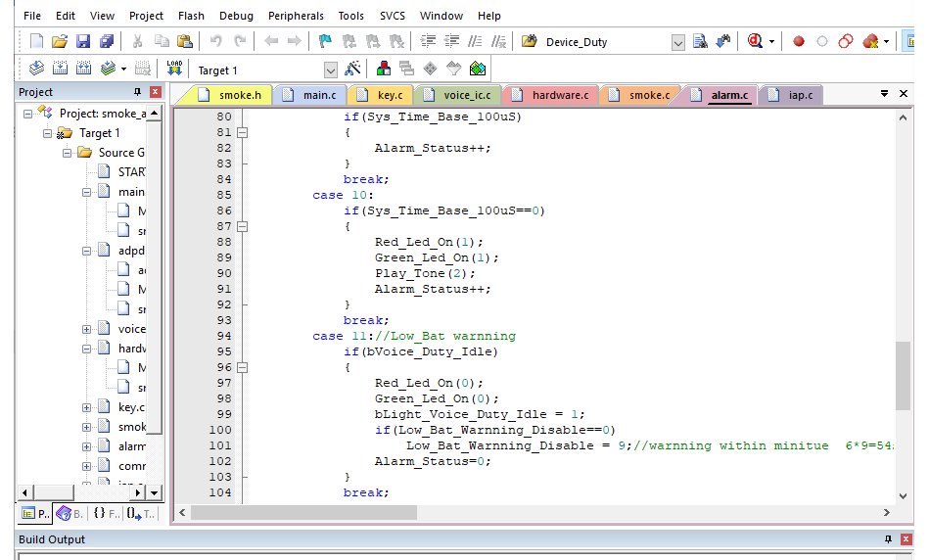This screenshot has height=560, width=929.
Task: Toggle the bookmark flag icon
Action: [x=325, y=41]
